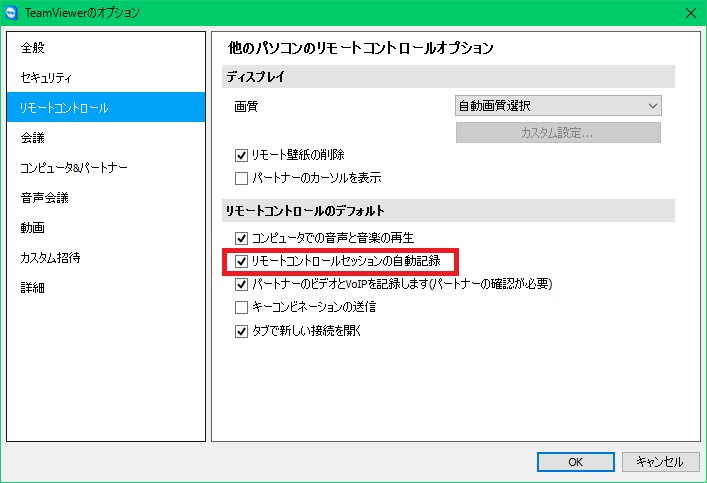
Task: Expand the 画質 quality dropdown
Action: point(558,106)
